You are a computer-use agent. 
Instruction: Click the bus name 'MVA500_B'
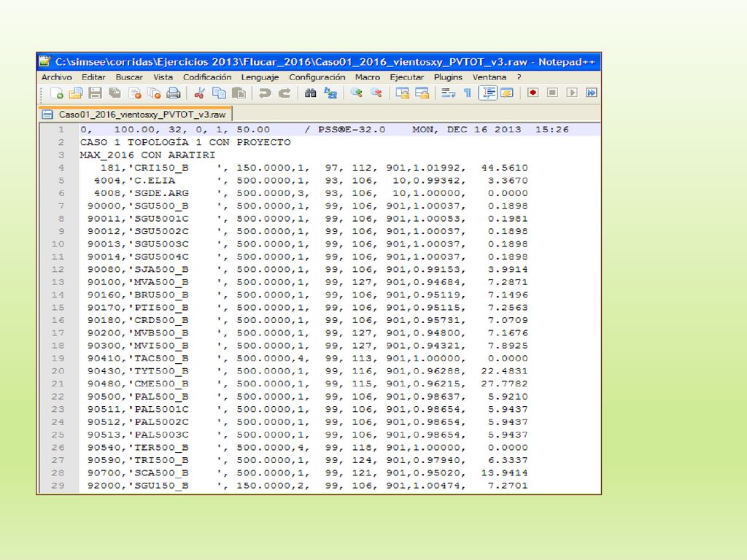[161, 282]
